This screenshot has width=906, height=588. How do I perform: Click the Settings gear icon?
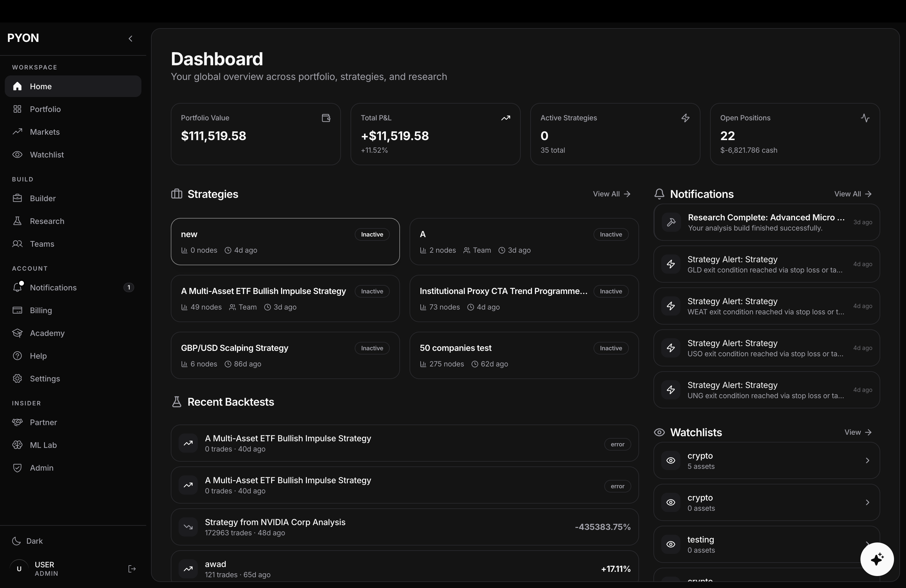click(17, 378)
